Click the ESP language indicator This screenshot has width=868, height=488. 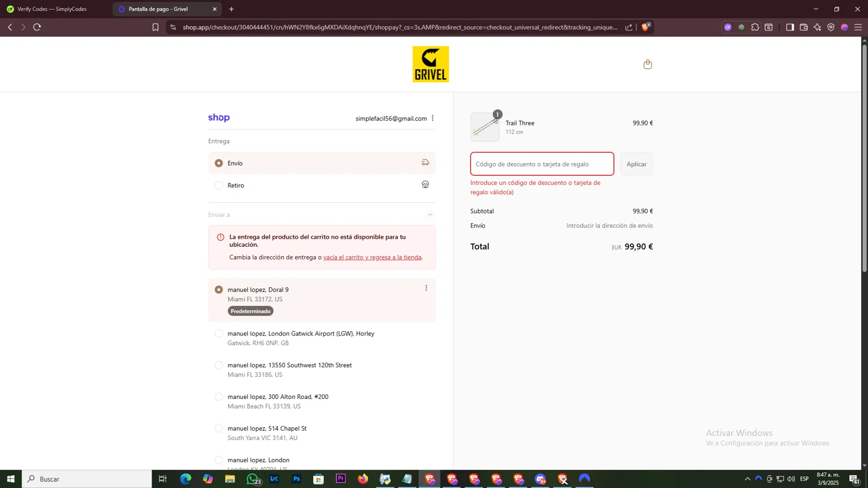tap(804, 479)
